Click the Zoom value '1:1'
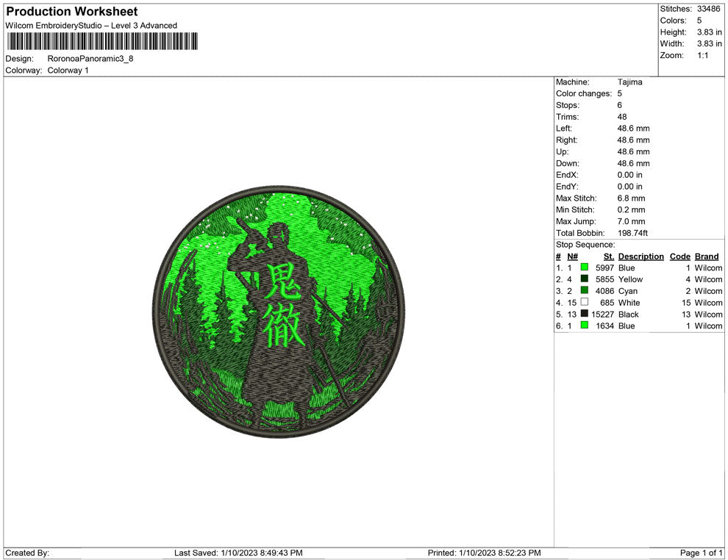Screen dimensions: 728x560 click(702, 55)
